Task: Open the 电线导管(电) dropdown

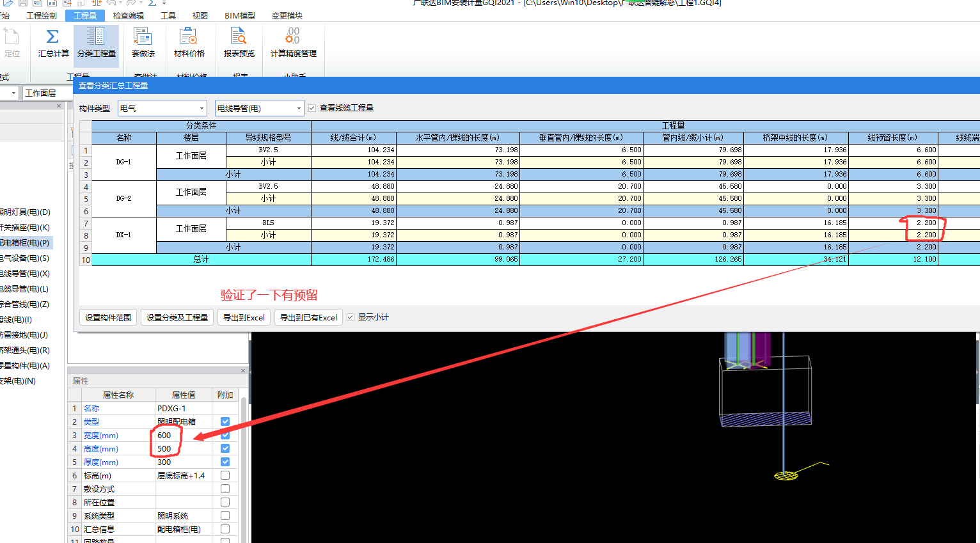Action: 259,108
